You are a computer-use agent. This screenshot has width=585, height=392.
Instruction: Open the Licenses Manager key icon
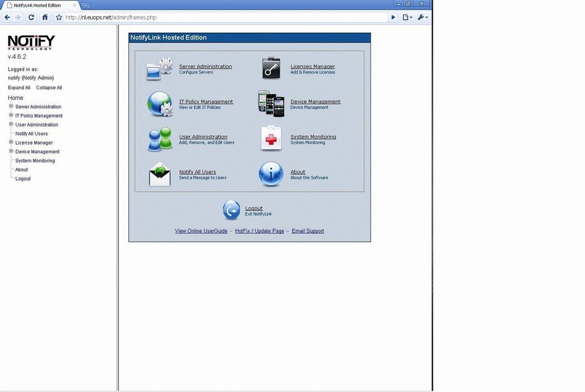pyautogui.click(x=272, y=68)
